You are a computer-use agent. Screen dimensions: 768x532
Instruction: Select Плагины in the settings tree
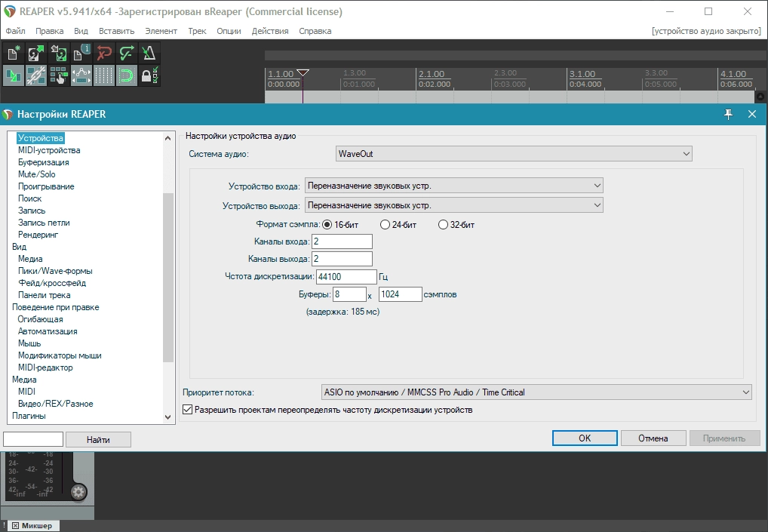point(29,416)
